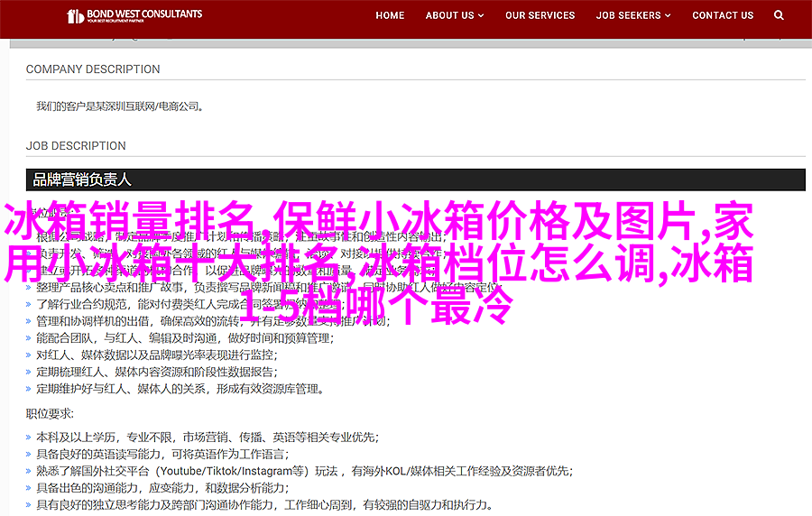
Task: Select the line starting 定期维护好与红人
Action: [180, 389]
